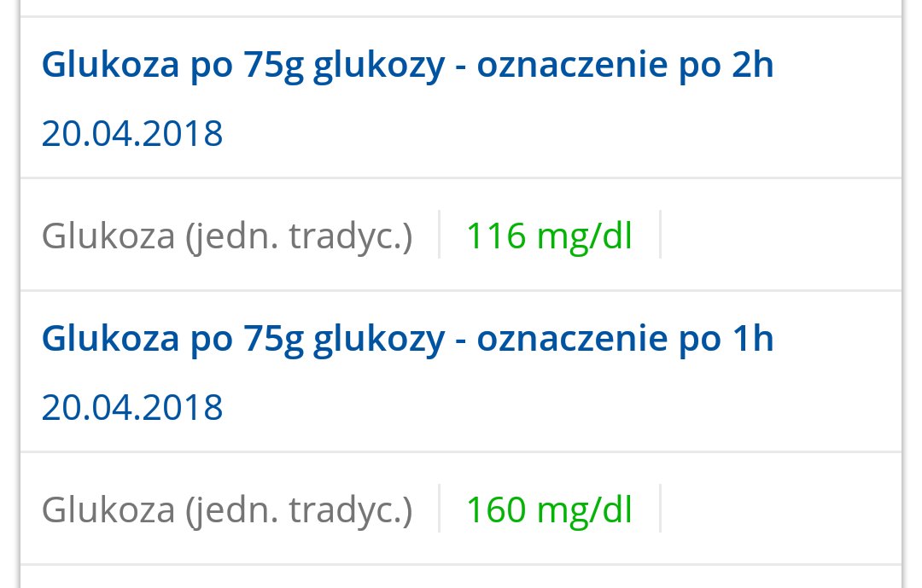Click empty cell right of 116 mg/dl
Viewport: 922px width, 588px height.
tap(781, 235)
